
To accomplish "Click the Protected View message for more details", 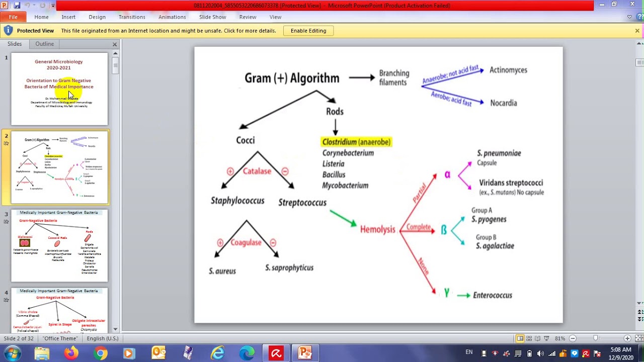I will click(169, 31).
